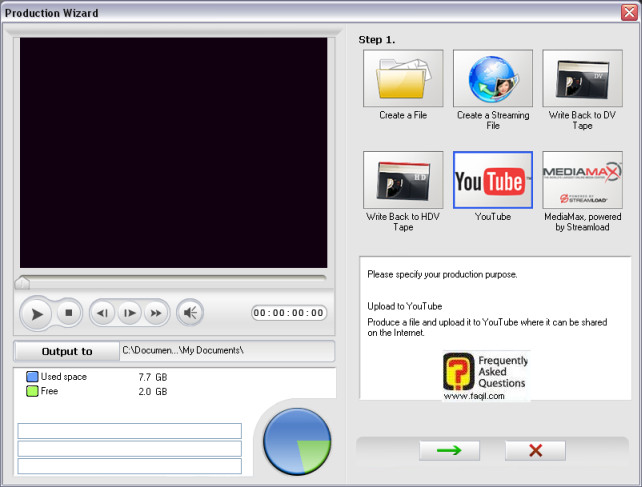Fast forward the preview

(156, 313)
